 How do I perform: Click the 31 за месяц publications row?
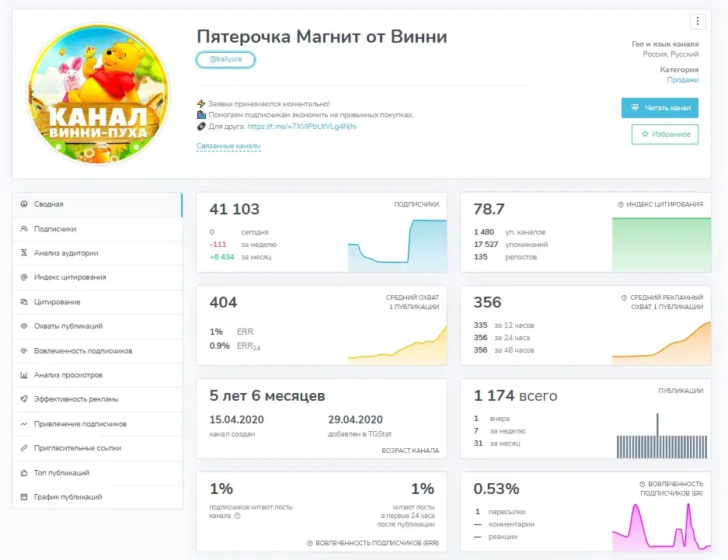pyautogui.click(x=496, y=443)
